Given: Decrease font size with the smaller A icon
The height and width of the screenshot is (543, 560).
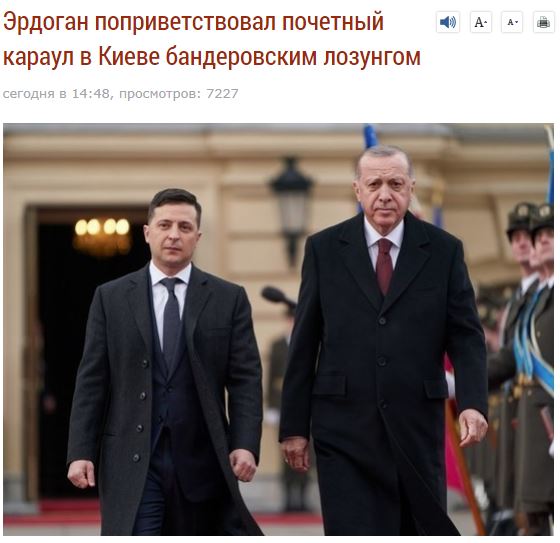Looking at the screenshot, I should point(512,23).
